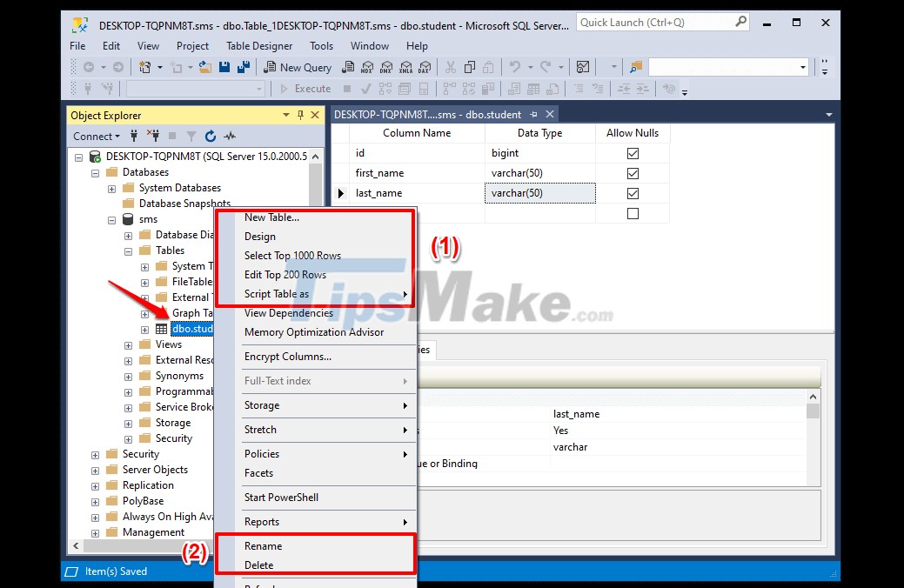Select the Save toolbar icon
The image size is (904, 588).
[x=224, y=66]
